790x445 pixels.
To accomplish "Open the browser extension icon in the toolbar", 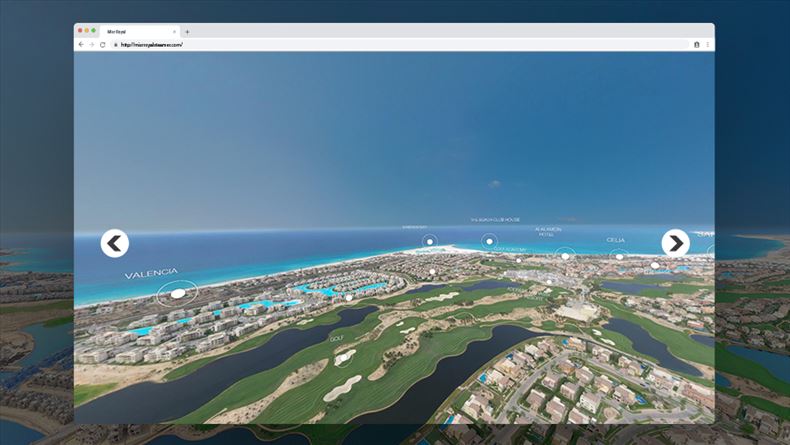I will [697, 44].
